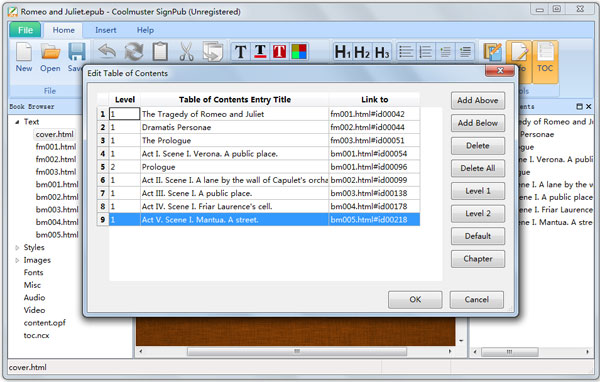Expand the Styles folder
Viewport: 600px width, 382px height.
coord(17,248)
